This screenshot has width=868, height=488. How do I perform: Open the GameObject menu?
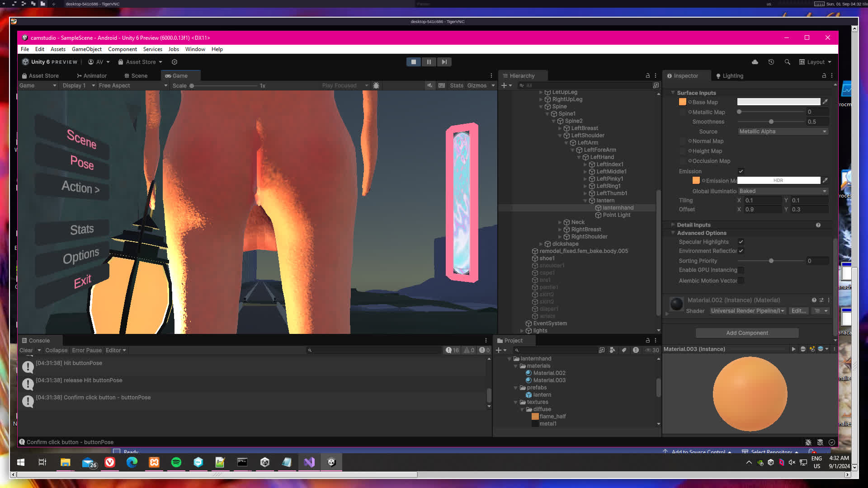86,49
